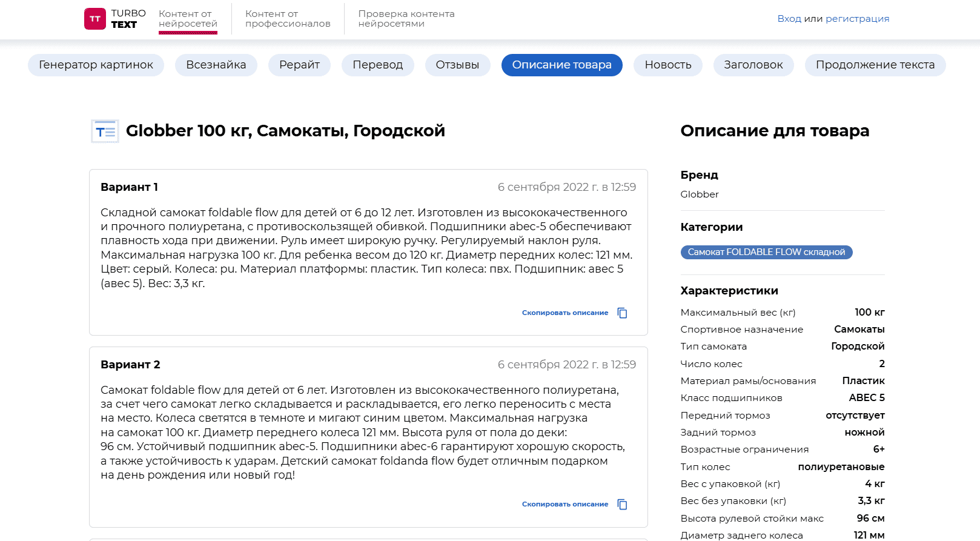Viewport: 980px width, 541px height.
Task: Select the Рерайт pill
Action: 299,65
